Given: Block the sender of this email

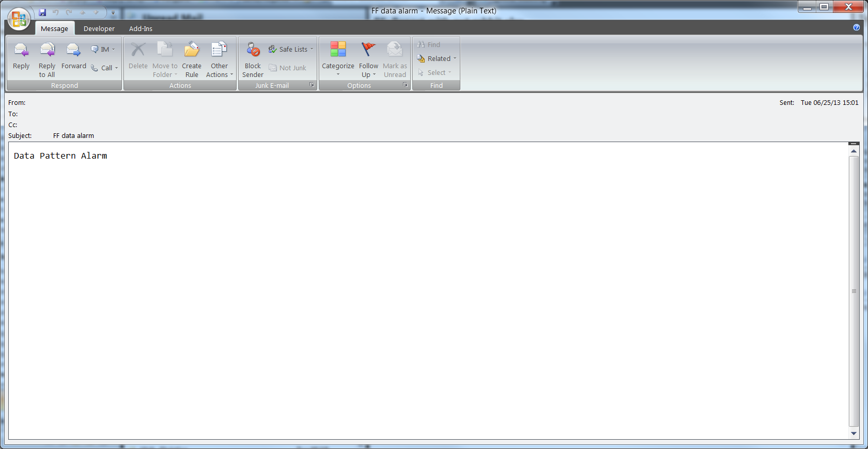Looking at the screenshot, I should (x=253, y=58).
